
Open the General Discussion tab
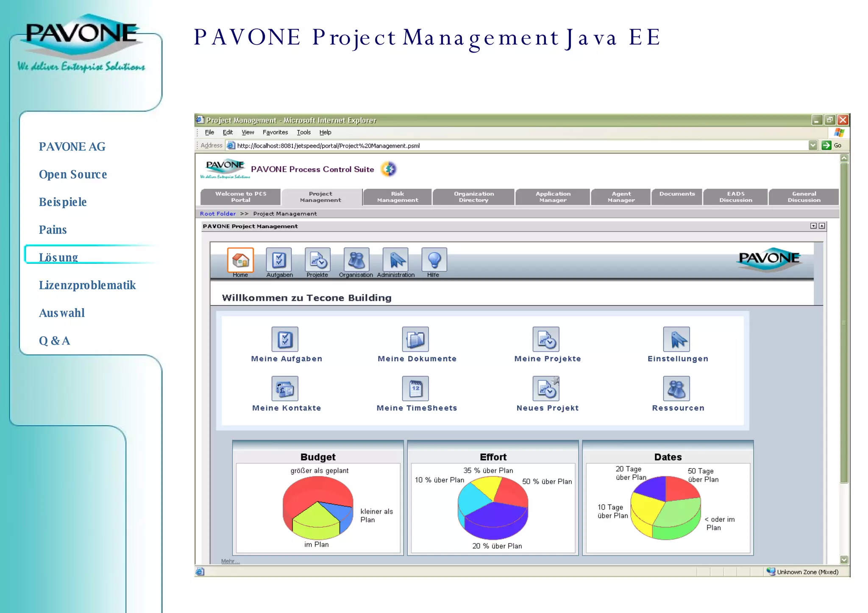click(x=804, y=197)
